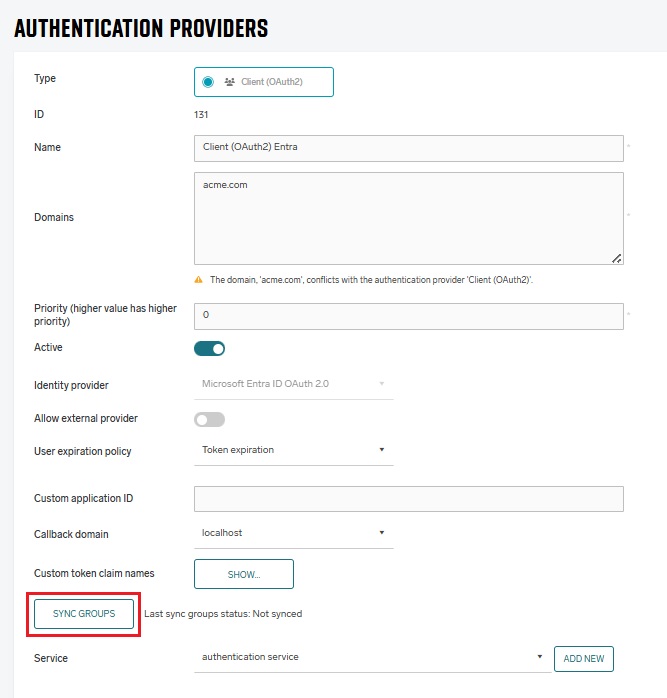
Task: Expand the Service selection dropdown
Action: click(371, 657)
